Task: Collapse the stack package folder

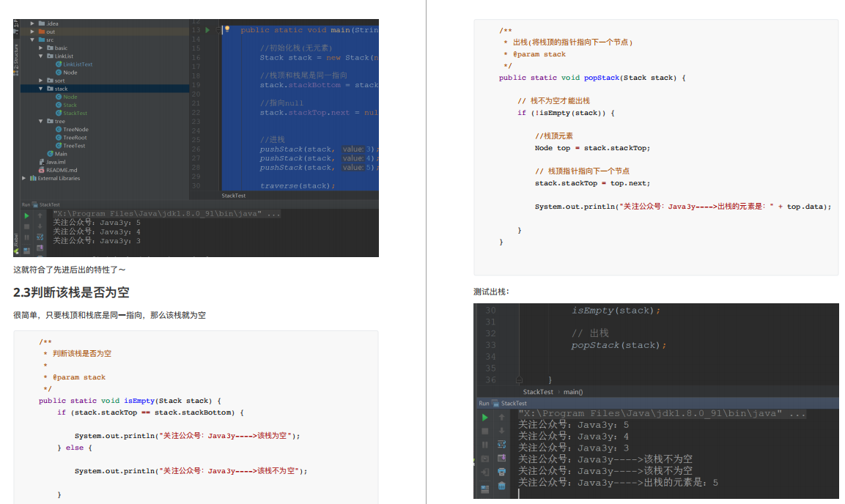Action: [42, 89]
